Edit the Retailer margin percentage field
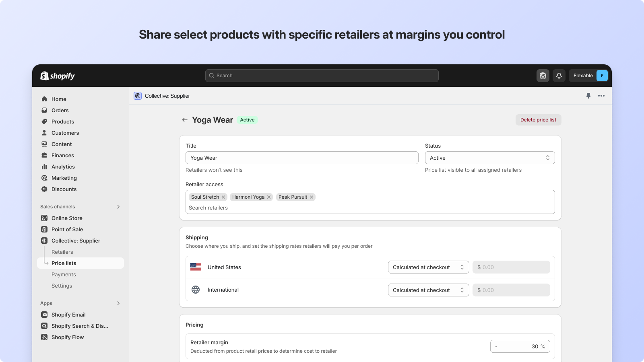The height and width of the screenshot is (362, 644). (520, 346)
